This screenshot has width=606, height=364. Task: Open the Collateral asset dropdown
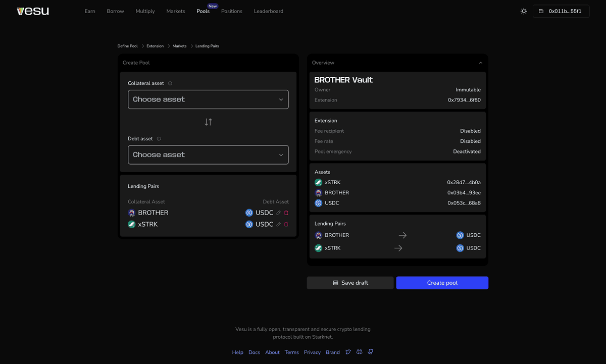coord(208,99)
